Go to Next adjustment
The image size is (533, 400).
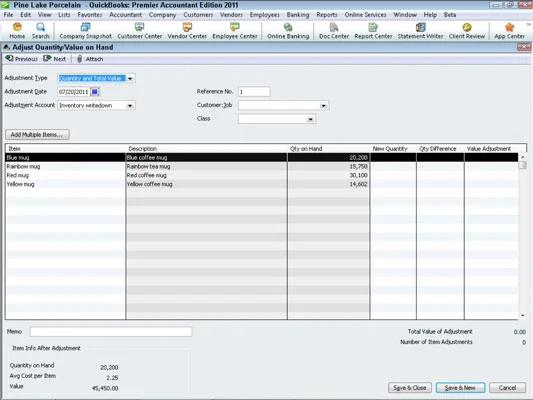55,59
